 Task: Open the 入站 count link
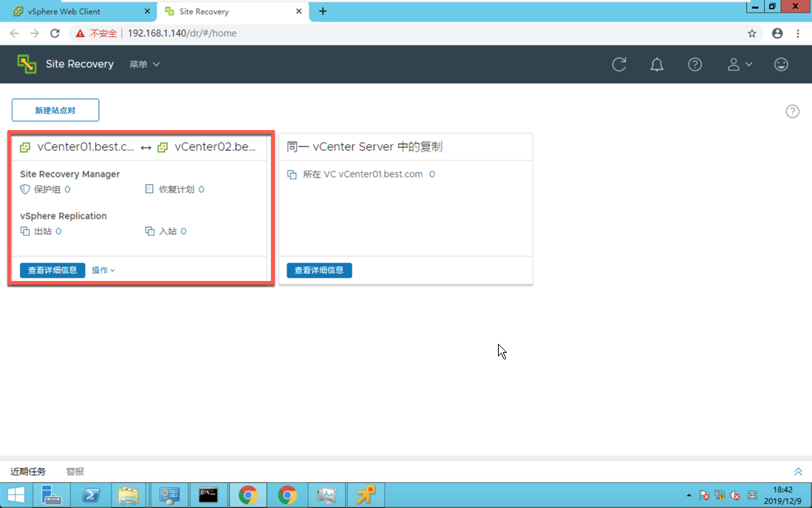(184, 231)
